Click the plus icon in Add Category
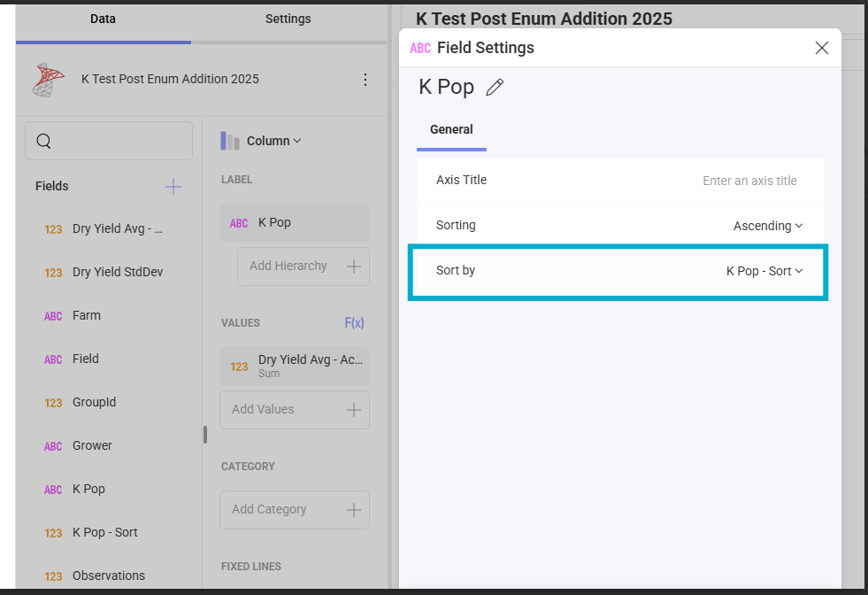This screenshot has width=868, height=595. click(354, 510)
